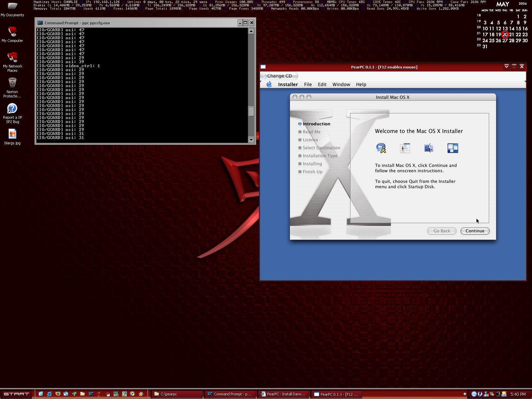Click the Command Prompt scrollbar thumb
Screen dimensions: 532x399
pyautogui.click(x=251, y=111)
